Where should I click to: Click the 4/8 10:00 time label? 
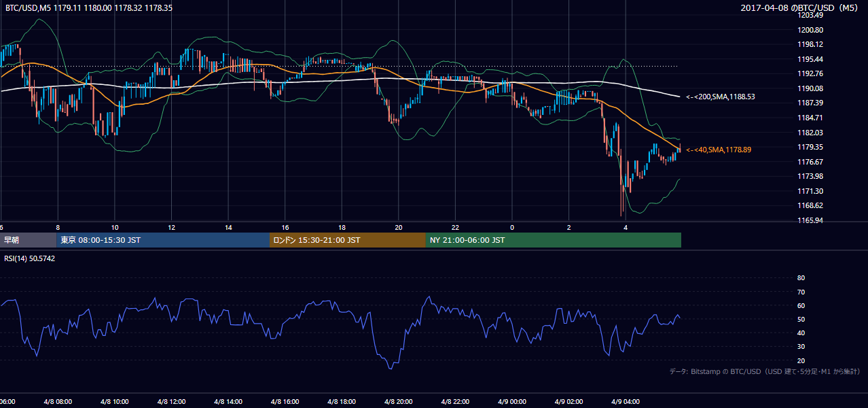pyautogui.click(x=114, y=402)
